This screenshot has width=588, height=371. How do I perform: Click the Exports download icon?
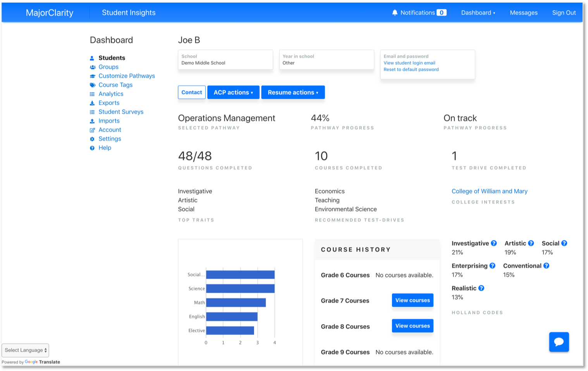[92, 103]
